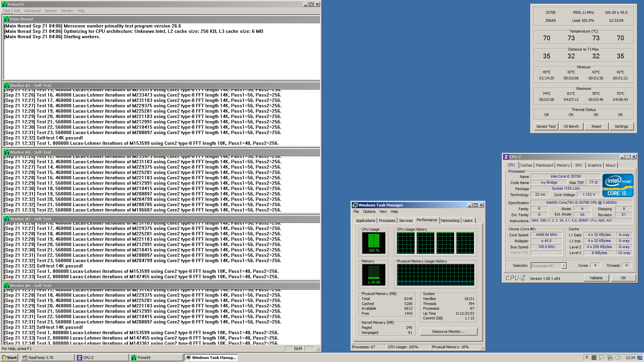The width and height of the screenshot is (644, 362).
Task: Switch to Applications tab in Task Manager
Action: pyautogui.click(x=366, y=221)
